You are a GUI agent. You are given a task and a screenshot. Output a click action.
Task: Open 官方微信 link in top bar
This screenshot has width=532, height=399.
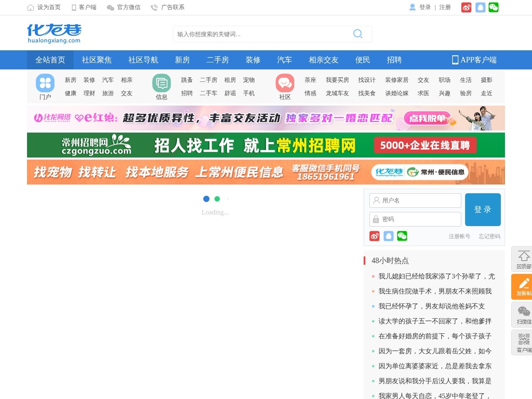[x=123, y=7]
